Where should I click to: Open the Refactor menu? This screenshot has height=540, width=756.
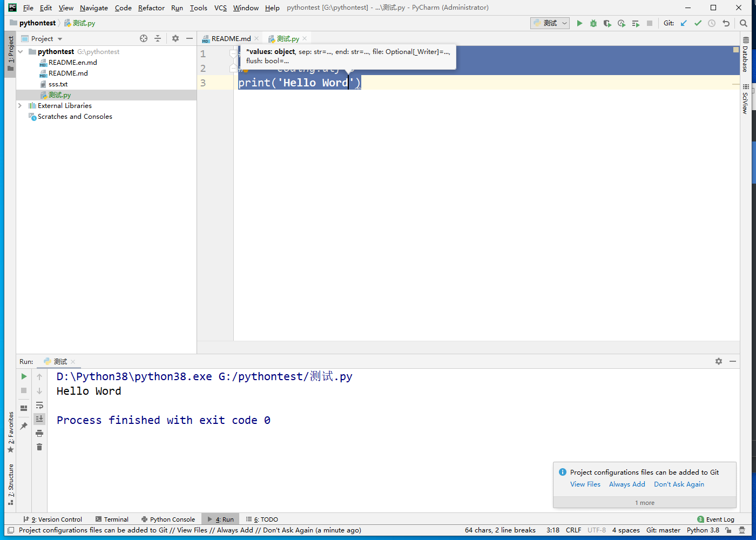[x=151, y=8]
